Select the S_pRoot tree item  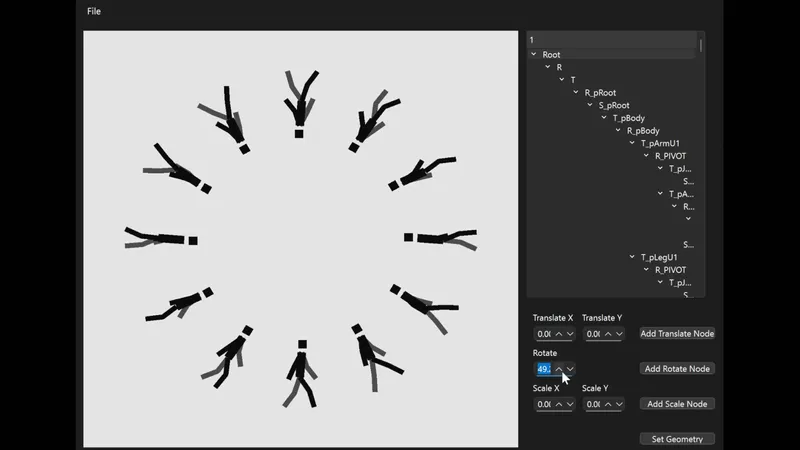(612, 106)
